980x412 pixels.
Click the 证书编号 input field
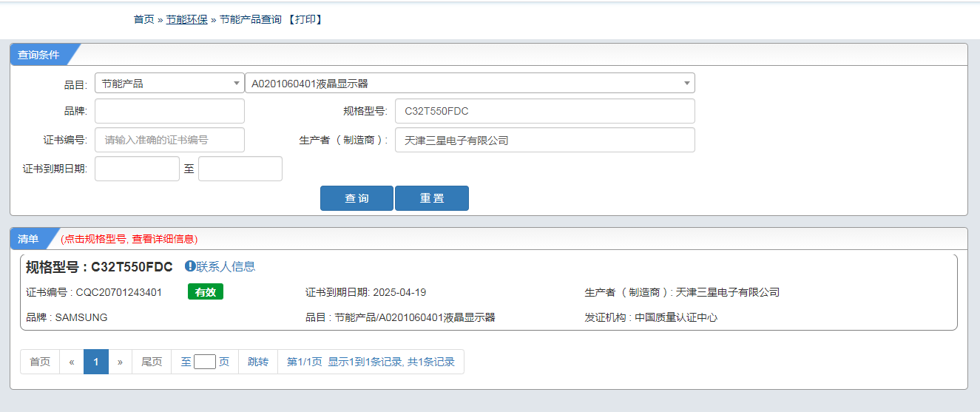coord(169,140)
